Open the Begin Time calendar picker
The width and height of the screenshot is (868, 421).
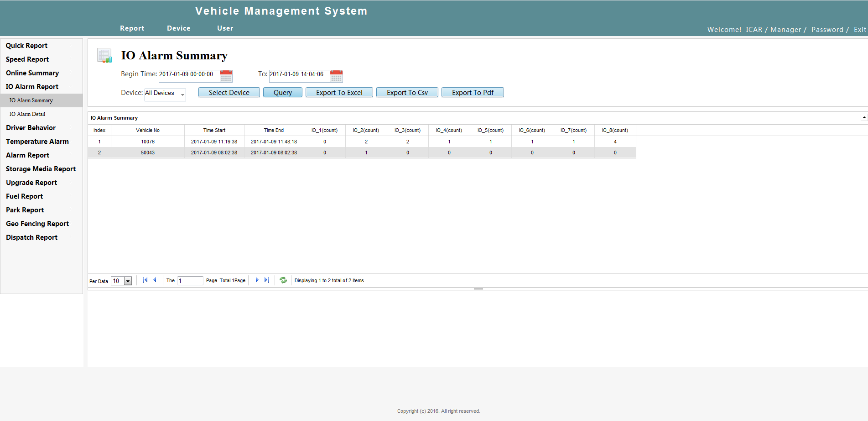coord(226,76)
